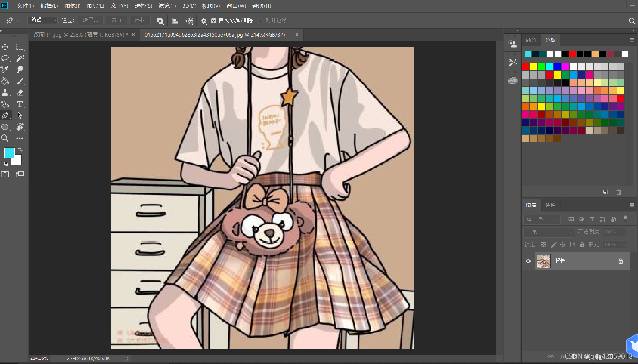Expand status bar info arrow
Viewport: 638px width, 364px height.
point(127,358)
